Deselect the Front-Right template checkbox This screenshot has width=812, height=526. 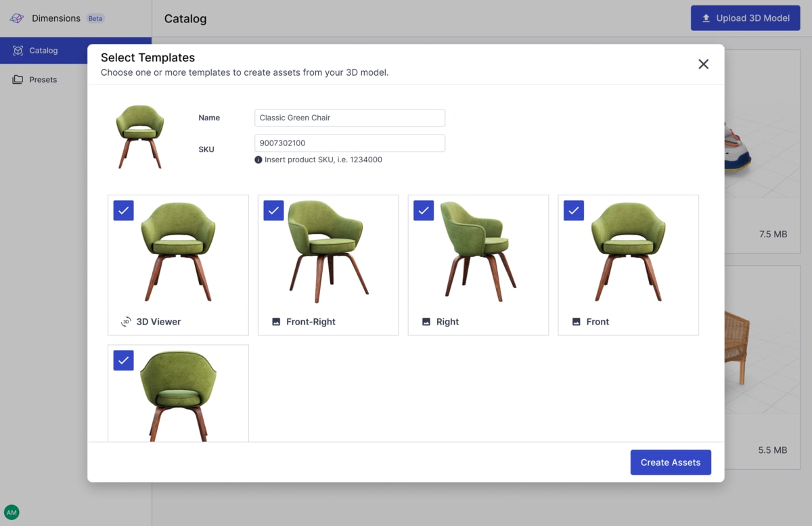[x=273, y=210]
